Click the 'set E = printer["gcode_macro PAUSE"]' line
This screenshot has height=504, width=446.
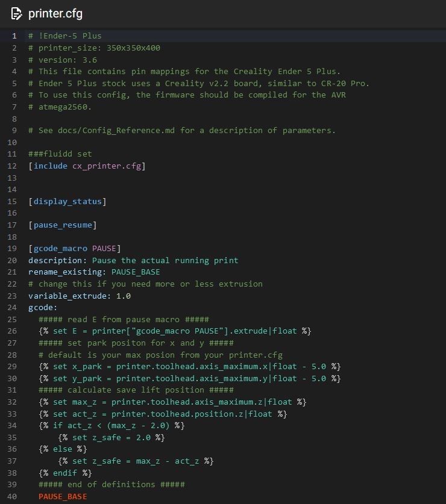coord(175,331)
